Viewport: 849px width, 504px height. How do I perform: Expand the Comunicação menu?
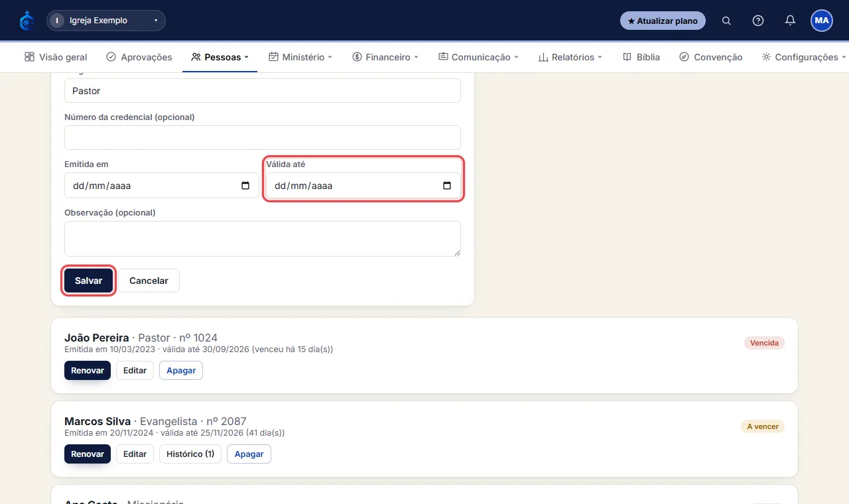[x=478, y=57]
